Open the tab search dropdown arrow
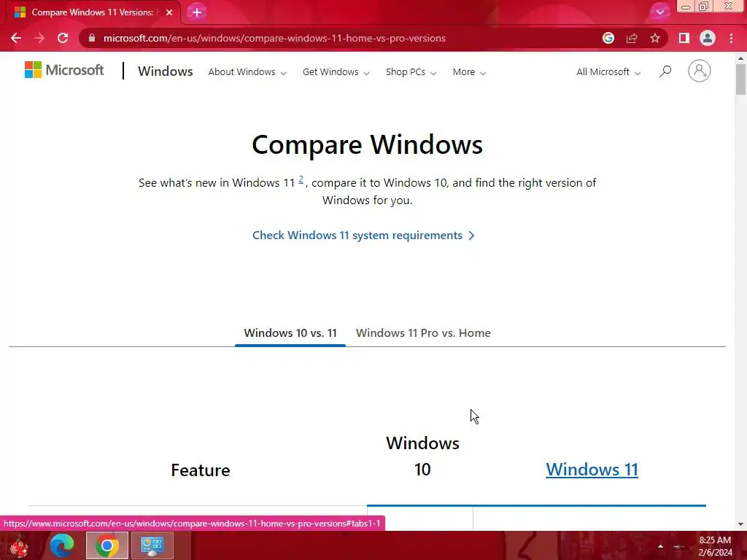 pyautogui.click(x=659, y=12)
